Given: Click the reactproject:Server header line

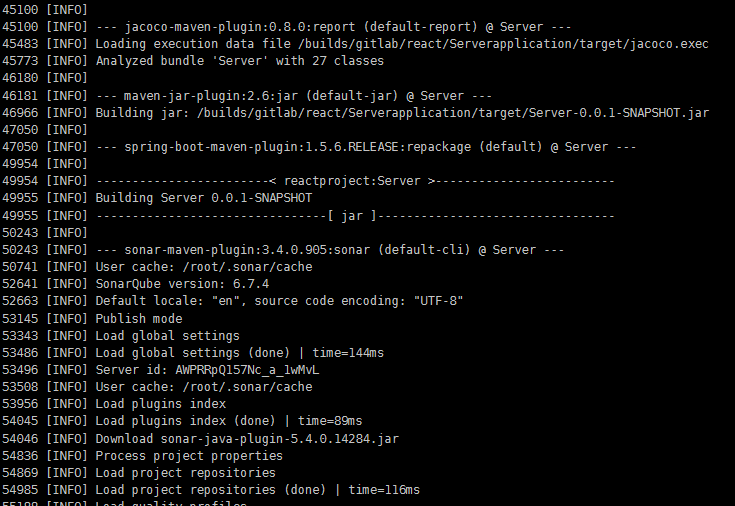Looking at the screenshot, I should pos(355,181).
